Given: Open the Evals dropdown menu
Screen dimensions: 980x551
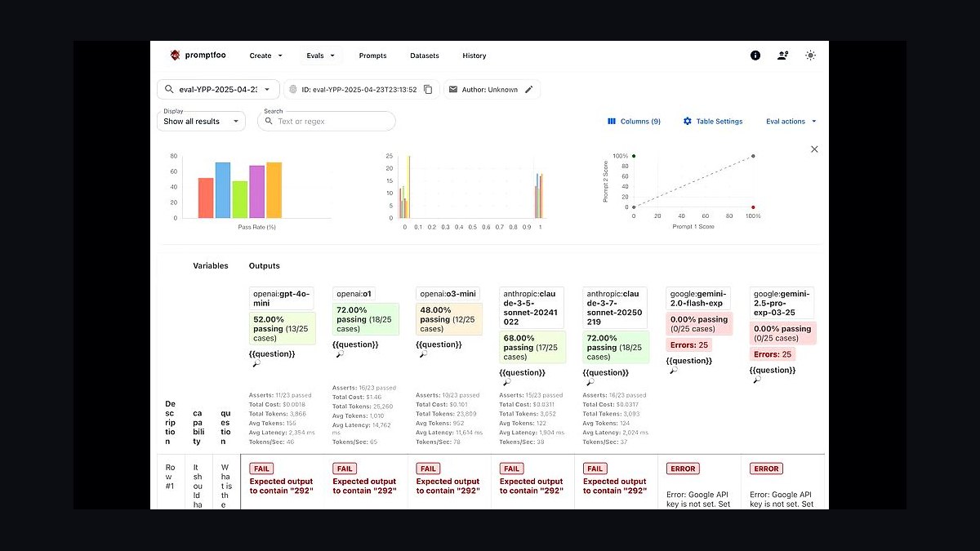Looking at the screenshot, I should tap(321, 56).
